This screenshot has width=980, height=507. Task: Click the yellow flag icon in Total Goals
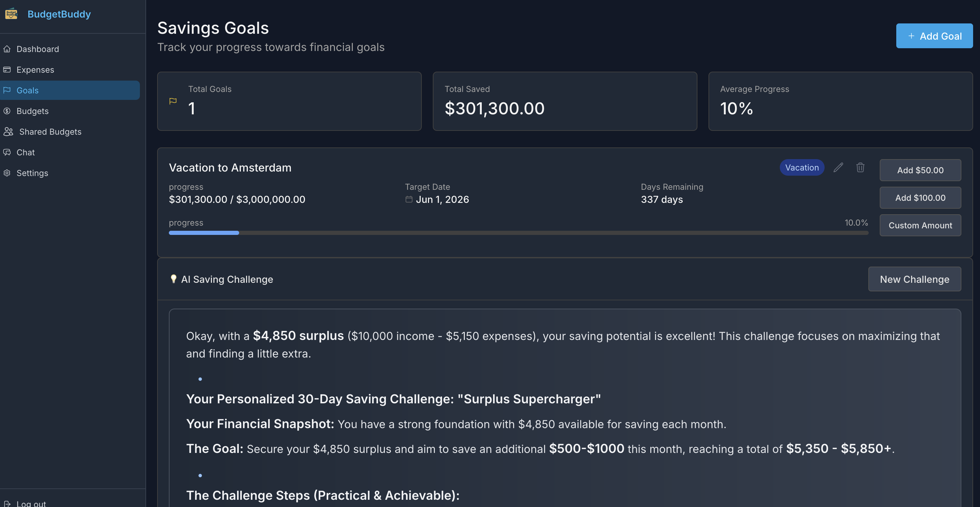point(173,101)
